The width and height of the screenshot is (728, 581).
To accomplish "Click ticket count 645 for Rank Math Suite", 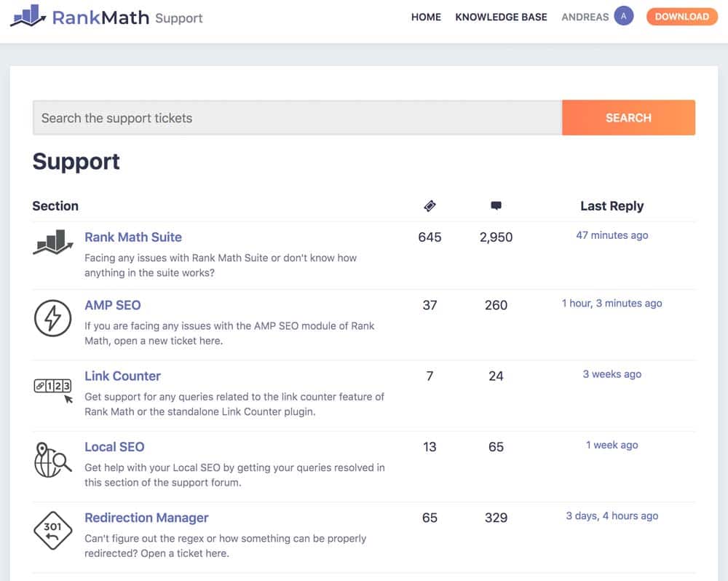I will [430, 237].
